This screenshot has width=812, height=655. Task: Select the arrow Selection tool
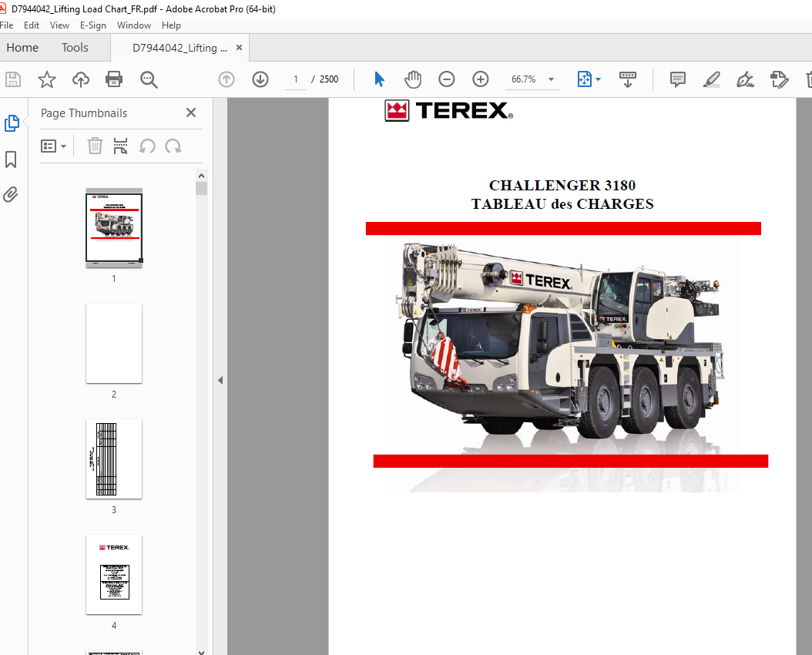pyautogui.click(x=379, y=79)
